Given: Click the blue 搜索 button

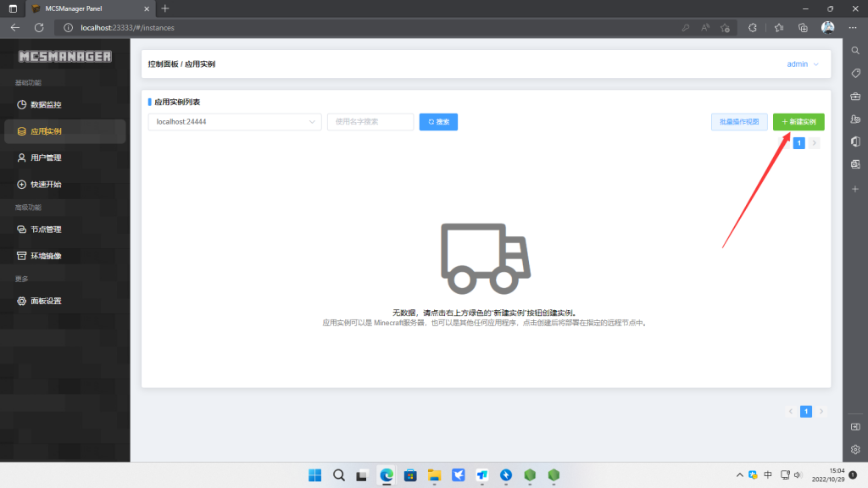Looking at the screenshot, I should (438, 122).
